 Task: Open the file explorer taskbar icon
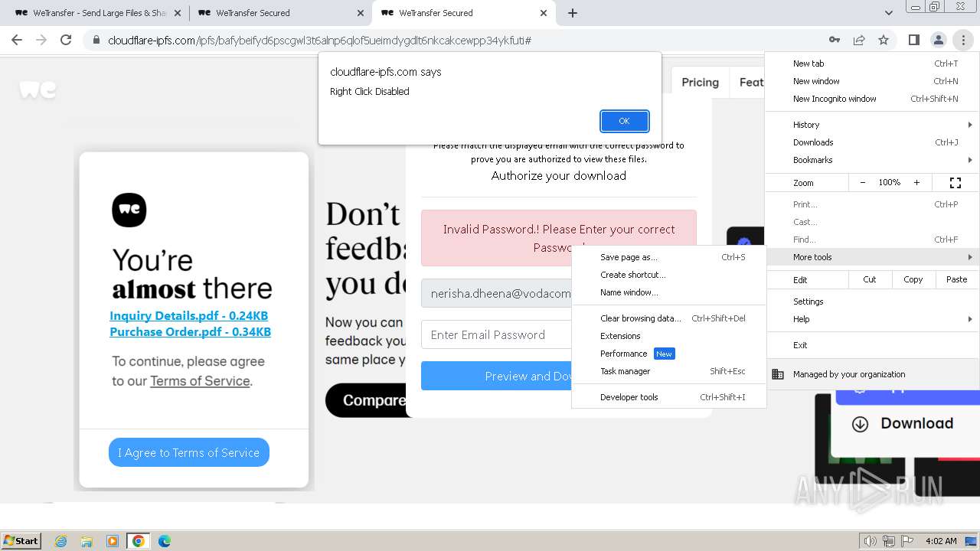coord(87,541)
